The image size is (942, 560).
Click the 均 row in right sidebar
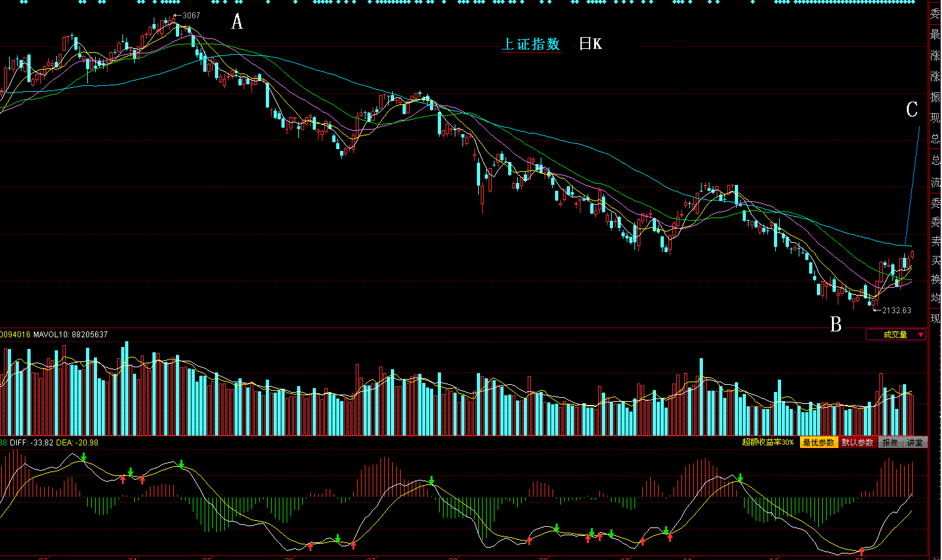pos(935,299)
